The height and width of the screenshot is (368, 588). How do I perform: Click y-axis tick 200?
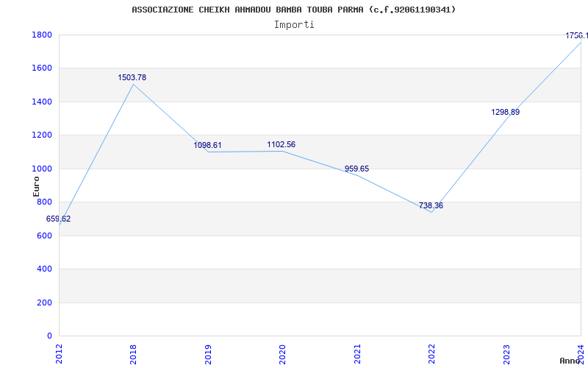click(x=44, y=302)
